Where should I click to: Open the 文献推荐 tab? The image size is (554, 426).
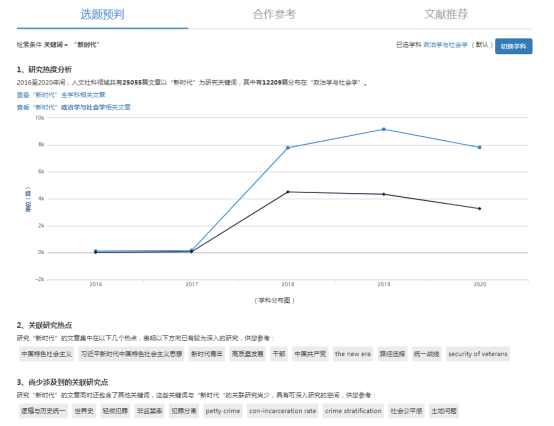pos(446,14)
